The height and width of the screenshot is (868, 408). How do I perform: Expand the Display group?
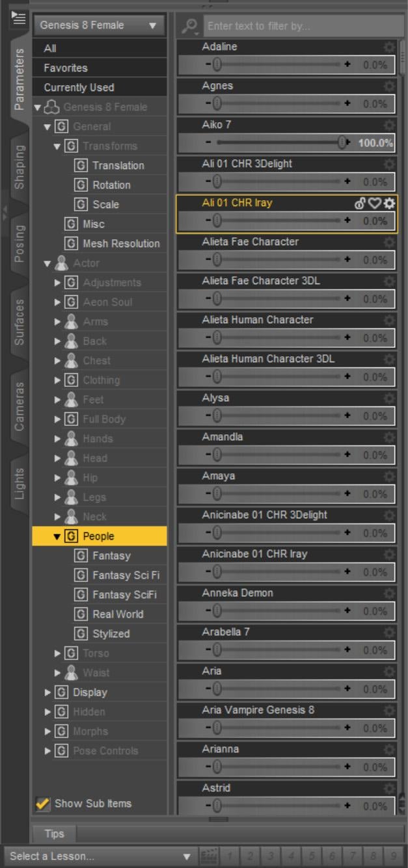tap(47, 692)
